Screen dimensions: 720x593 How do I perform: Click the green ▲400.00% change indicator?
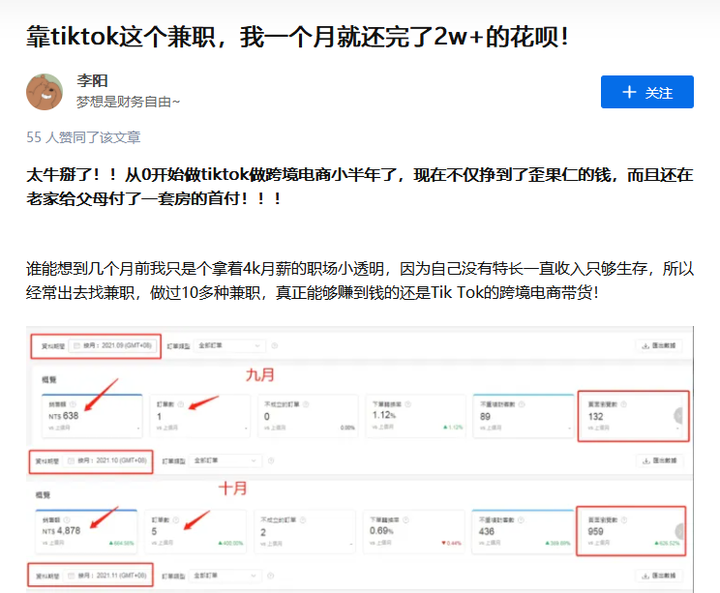coord(231,543)
